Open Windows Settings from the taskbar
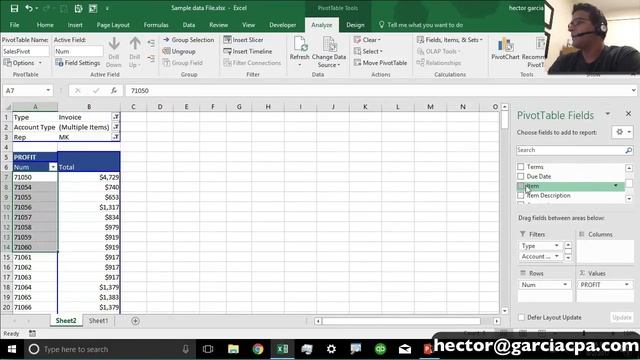The height and width of the screenshot is (360, 640). (331, 349)
